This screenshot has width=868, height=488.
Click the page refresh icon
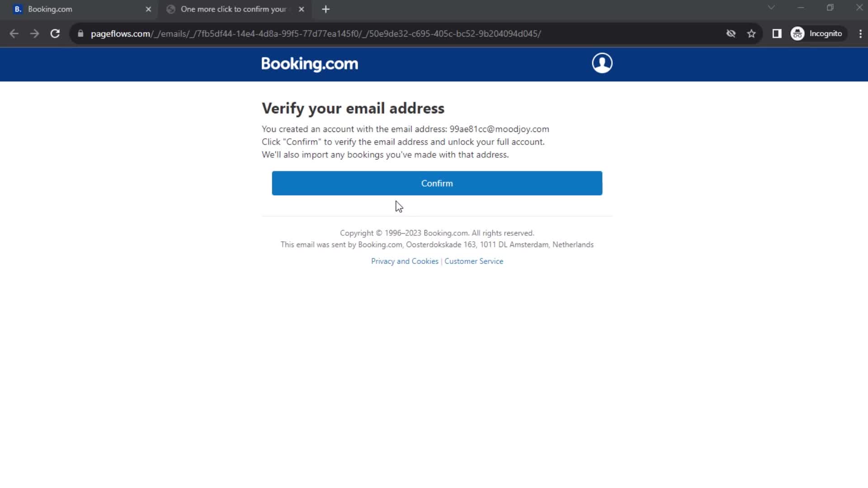(x=54, y=33)
